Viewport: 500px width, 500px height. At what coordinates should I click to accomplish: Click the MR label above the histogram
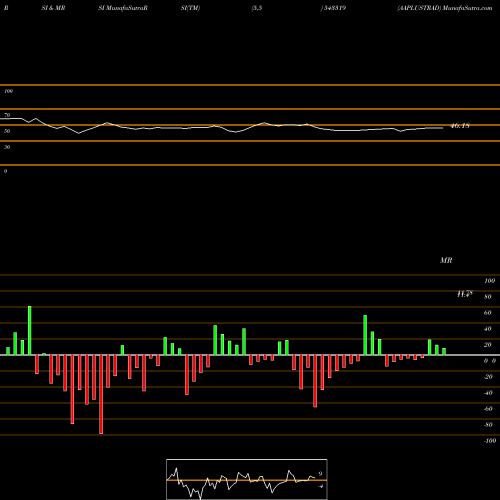coord(446,260)
